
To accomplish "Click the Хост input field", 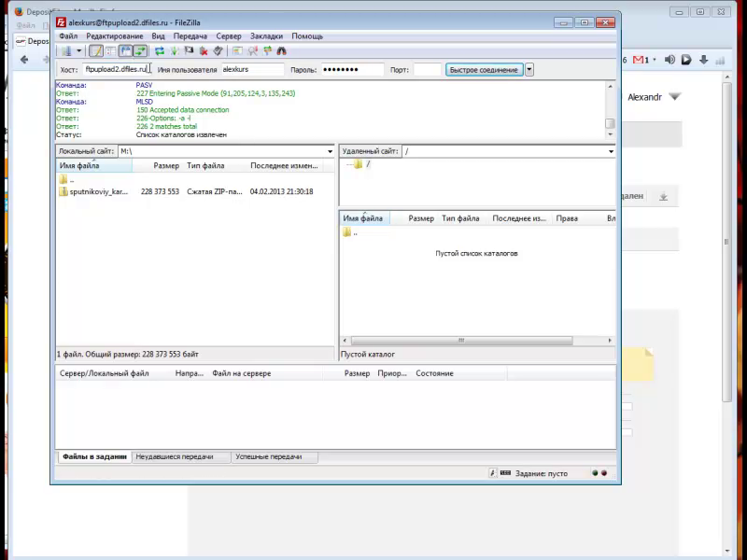I will [118, 69].
